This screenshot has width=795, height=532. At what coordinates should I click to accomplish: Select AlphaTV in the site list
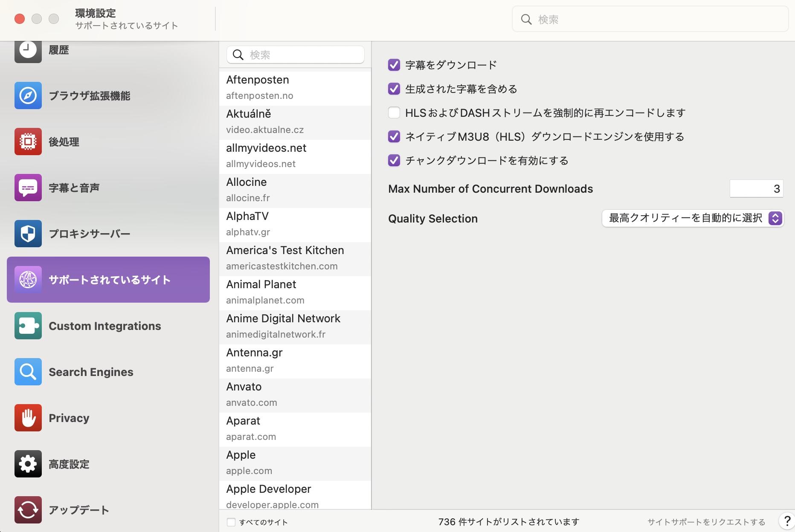click(295, 225)
